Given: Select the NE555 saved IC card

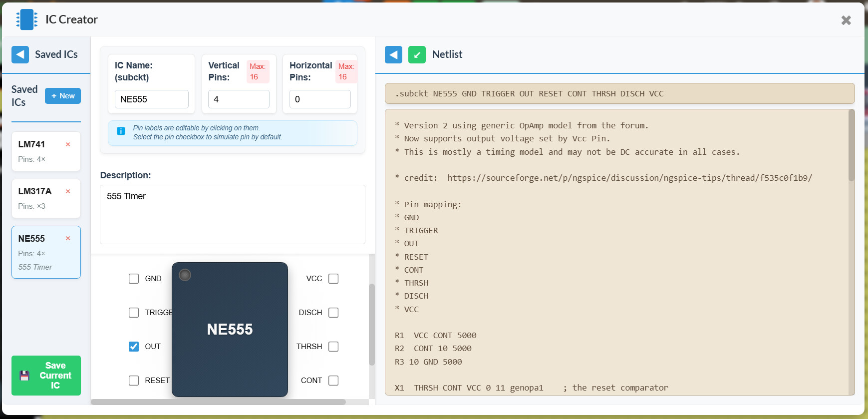Looking at the screenshot, I should [46, 252].
